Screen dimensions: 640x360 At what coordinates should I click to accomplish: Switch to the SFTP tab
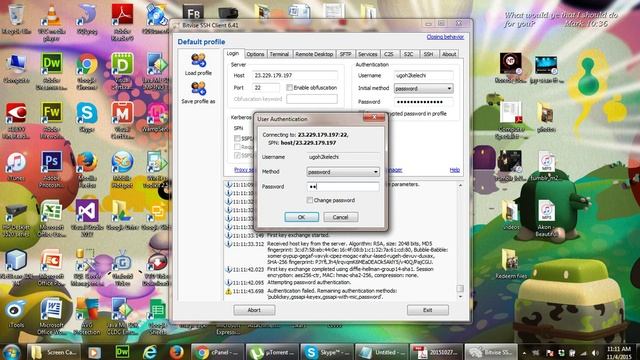(345, 54)
